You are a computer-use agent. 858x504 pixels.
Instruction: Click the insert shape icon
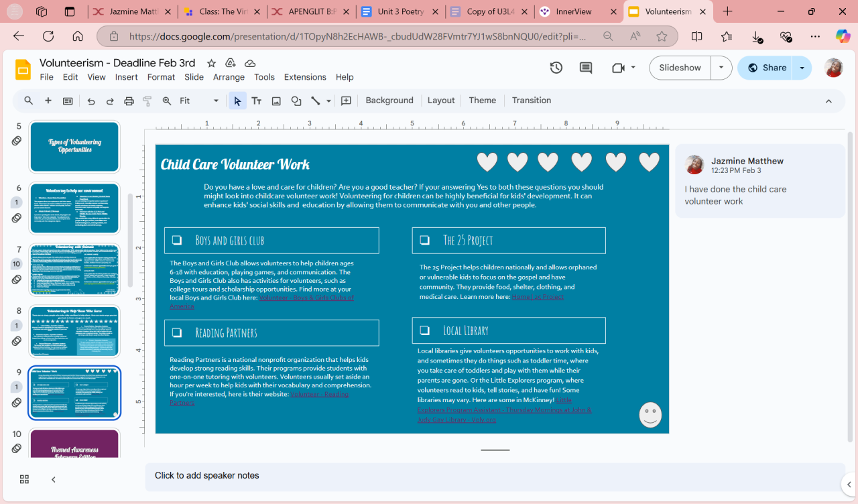coord(296,101)
